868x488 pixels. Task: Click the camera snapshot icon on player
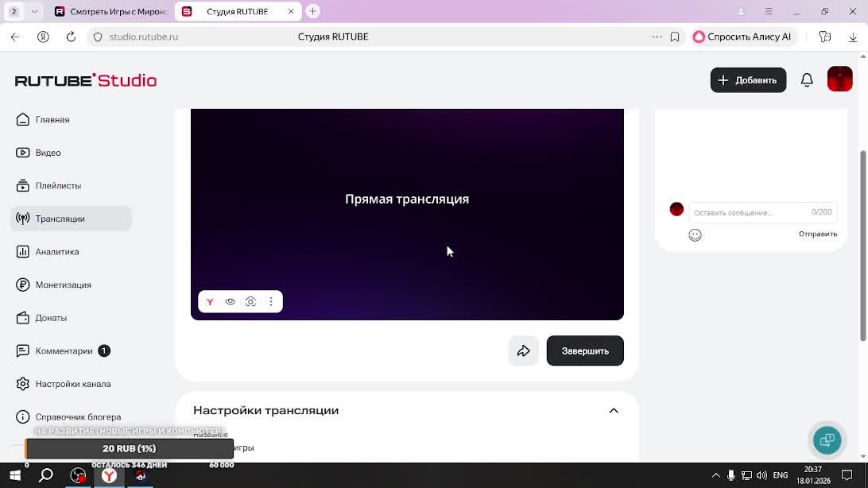250,301
